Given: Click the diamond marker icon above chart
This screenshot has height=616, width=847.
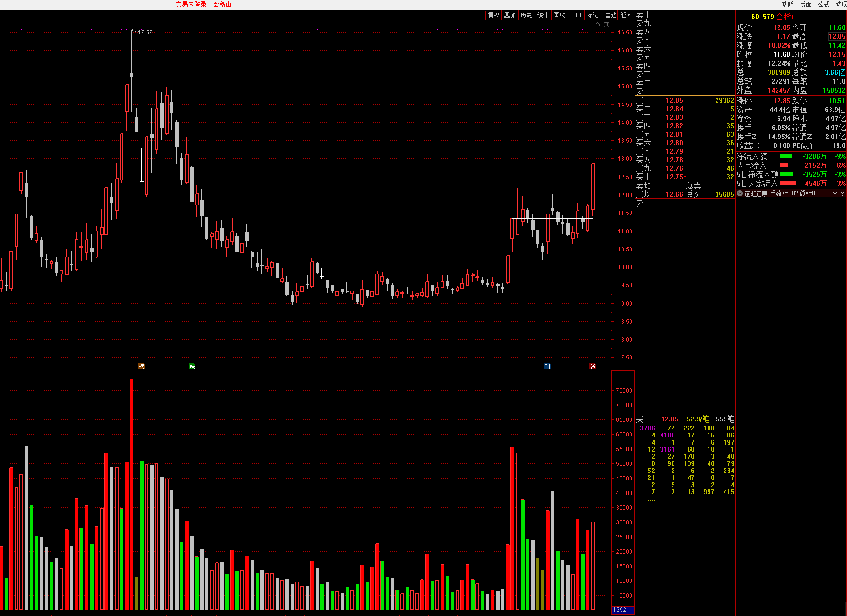Looking at the screenshot, I should coord(598,25).
